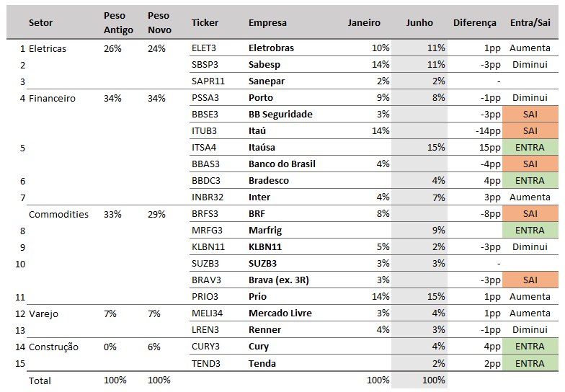Screen dimensions: 565x392
Task: Select the Mercado Livre company cell
Action: point(280,313)
